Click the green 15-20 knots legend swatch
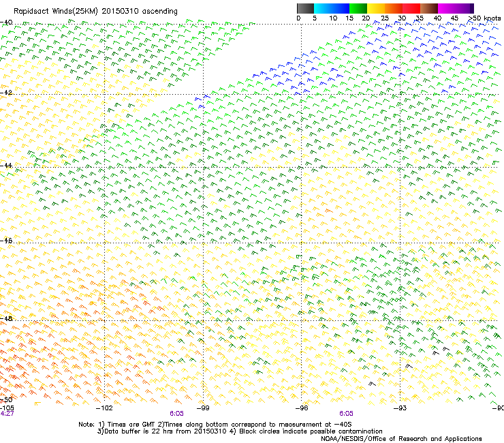The height and width of the screenshot is (443, 504). (358, 8)
